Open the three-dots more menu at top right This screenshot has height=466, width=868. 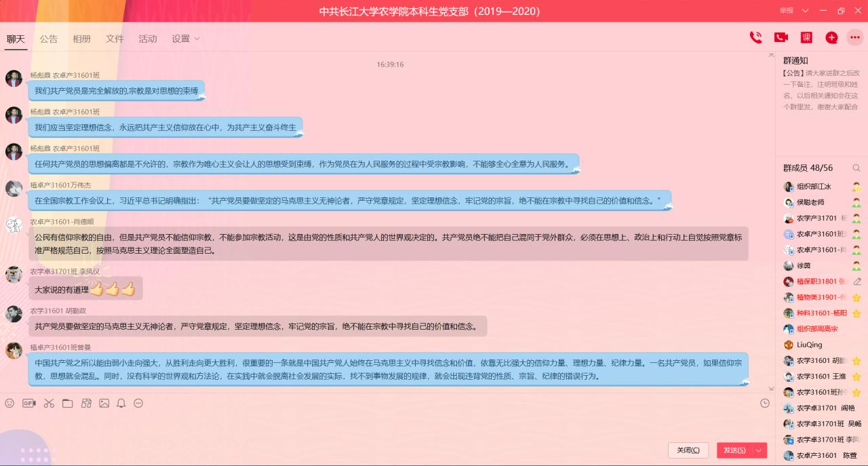(x=855, y=38)
